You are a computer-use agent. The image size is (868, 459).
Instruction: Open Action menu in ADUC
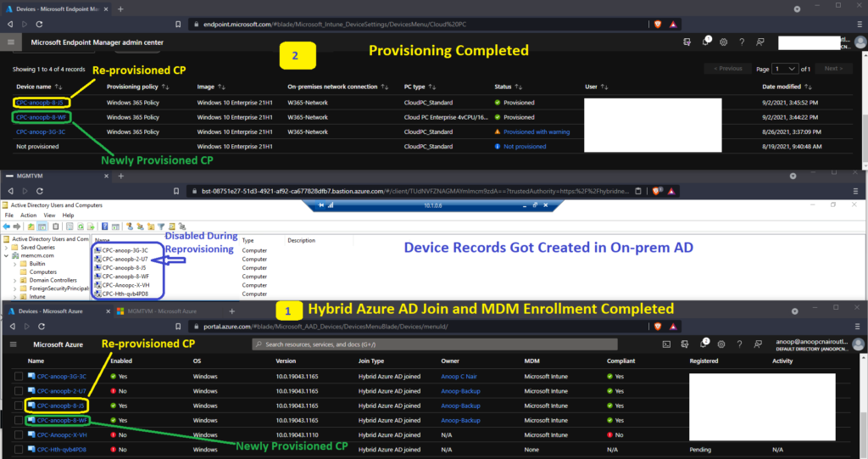point(28,216)
